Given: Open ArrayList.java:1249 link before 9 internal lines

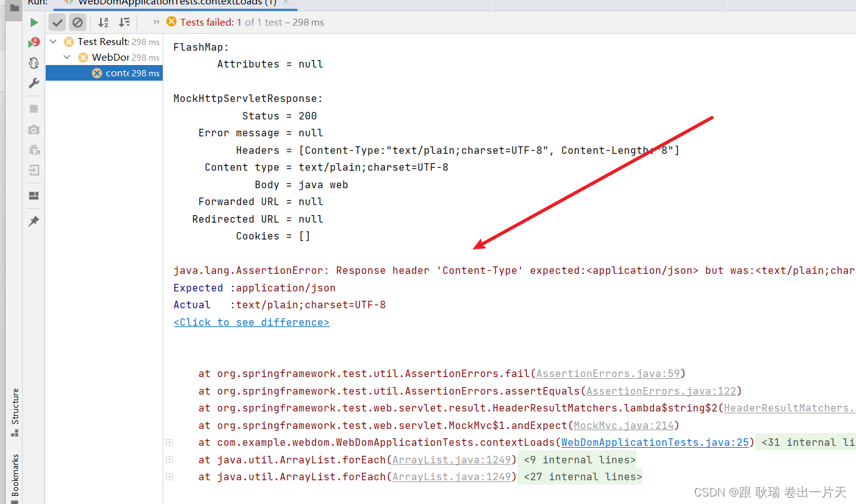Looking at the screenshot, I should [451, 460].
